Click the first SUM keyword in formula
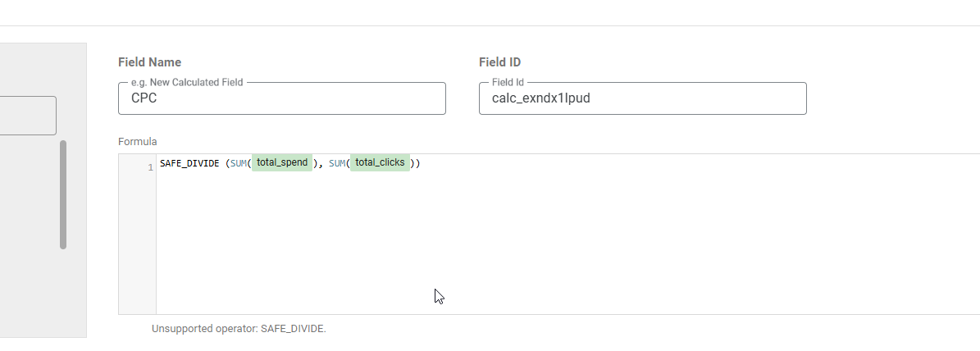The image size is (980, 351). pos(238,163)
